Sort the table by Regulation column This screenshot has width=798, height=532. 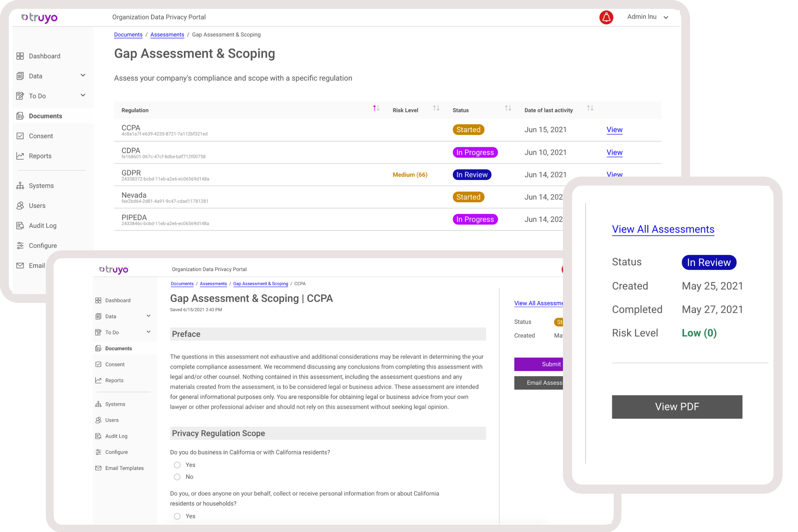(x=376, y=108)
